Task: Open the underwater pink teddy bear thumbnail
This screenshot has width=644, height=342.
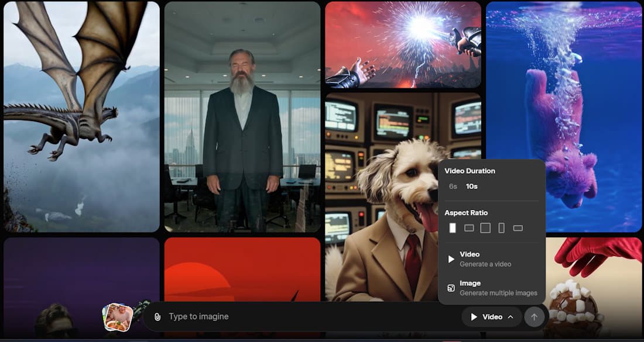Action: tap(564, 117)
